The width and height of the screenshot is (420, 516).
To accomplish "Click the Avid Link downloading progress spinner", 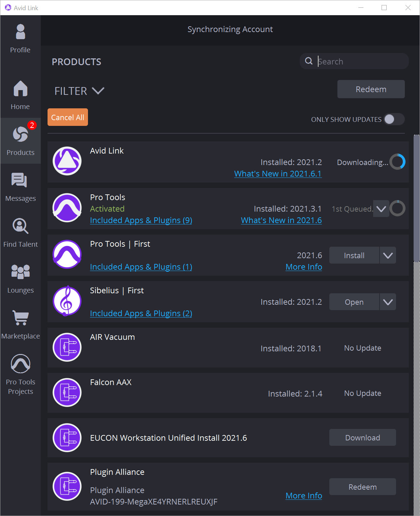I will tap(397, 162).
